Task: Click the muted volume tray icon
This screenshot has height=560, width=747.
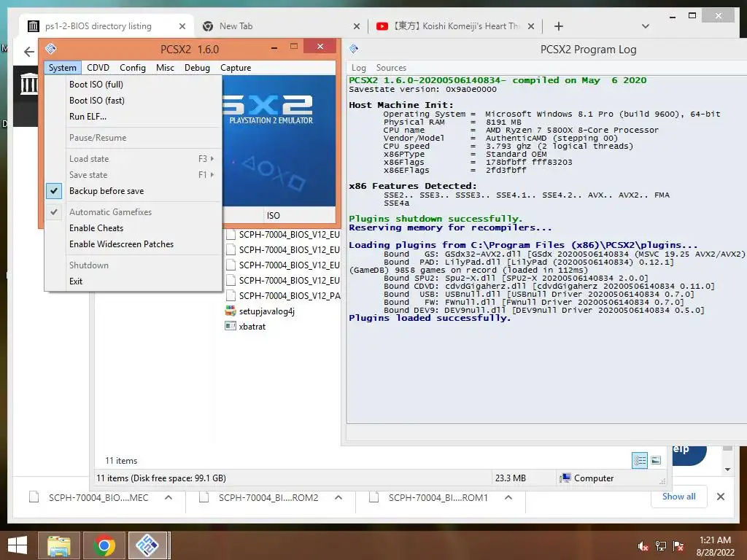Action: pyautogui.click(x=643, y=546)
